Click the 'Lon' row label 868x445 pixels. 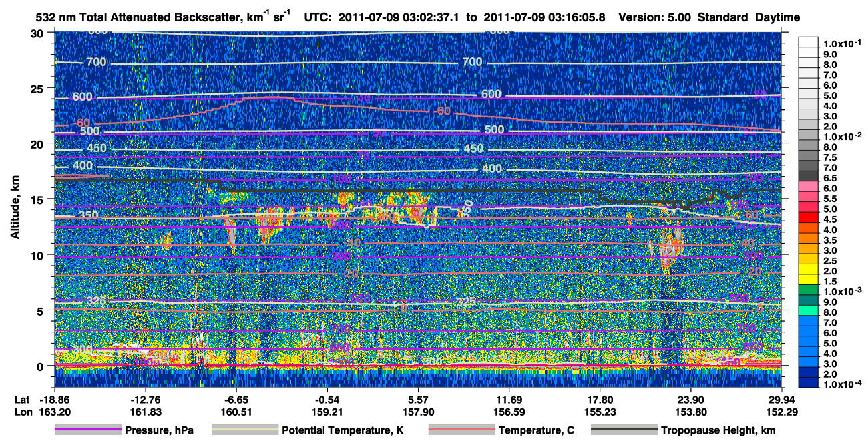point(23,412)
